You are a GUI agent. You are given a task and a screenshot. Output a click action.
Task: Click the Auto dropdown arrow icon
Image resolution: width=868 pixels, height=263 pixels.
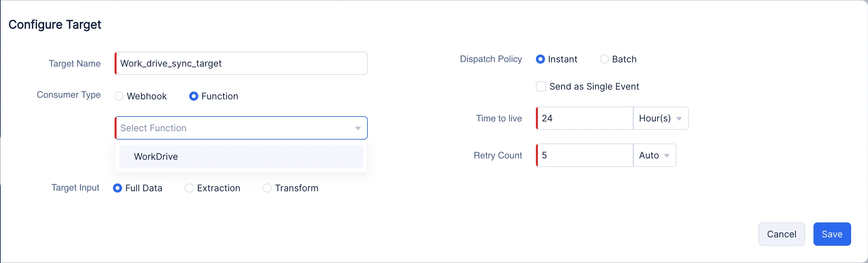[x=667, y=156]
